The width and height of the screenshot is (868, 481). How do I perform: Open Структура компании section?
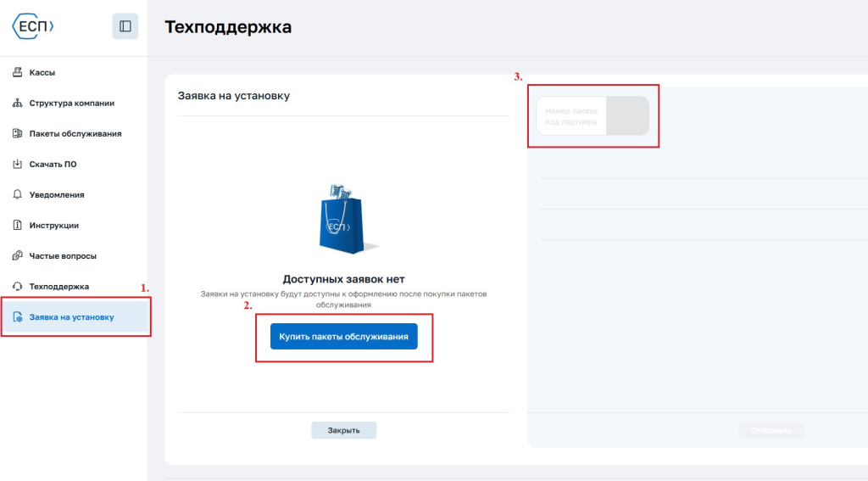click(x=74, y=103)
